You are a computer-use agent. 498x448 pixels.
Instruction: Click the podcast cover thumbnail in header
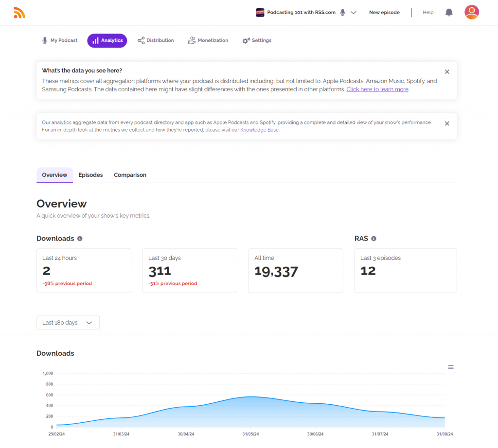tap(260, 13)
